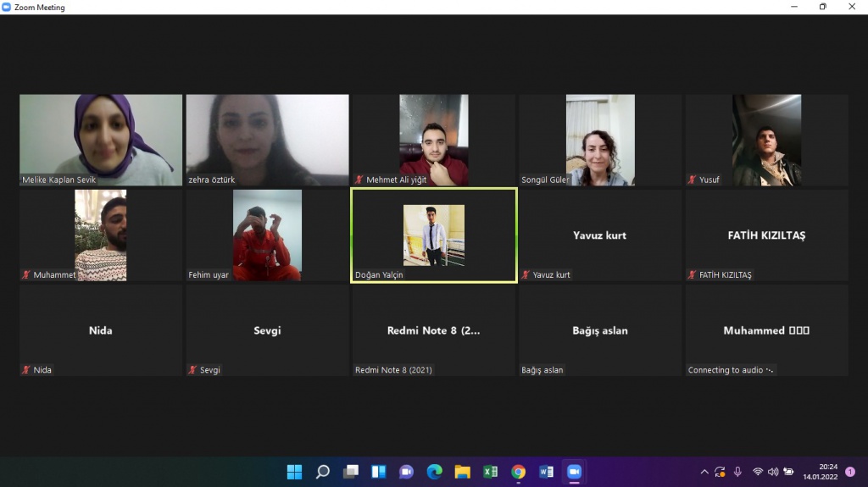Expand the hidden system tray icons chevron
This screenshot has width=868, height=487.
704,472
